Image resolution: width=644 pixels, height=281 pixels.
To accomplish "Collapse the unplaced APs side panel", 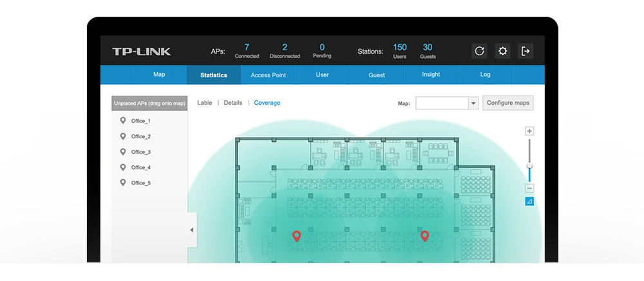I will click(x=192, y=230).
